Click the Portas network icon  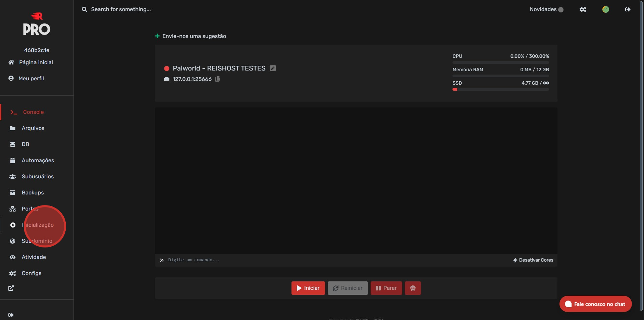(x=13, y=209)
